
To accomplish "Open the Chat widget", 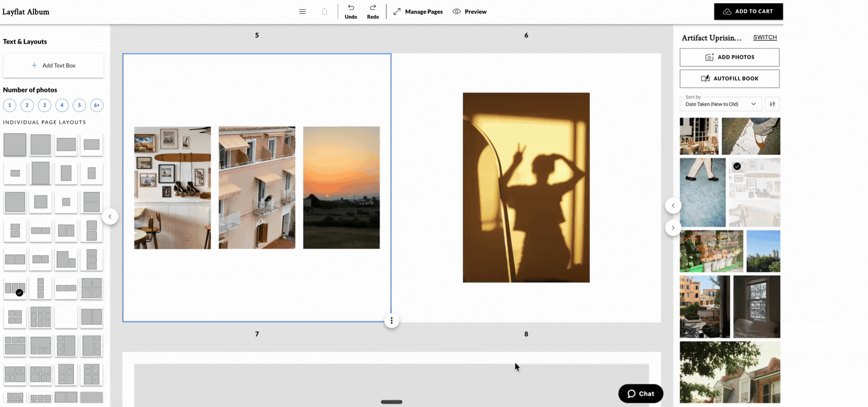I will [640, 393].
